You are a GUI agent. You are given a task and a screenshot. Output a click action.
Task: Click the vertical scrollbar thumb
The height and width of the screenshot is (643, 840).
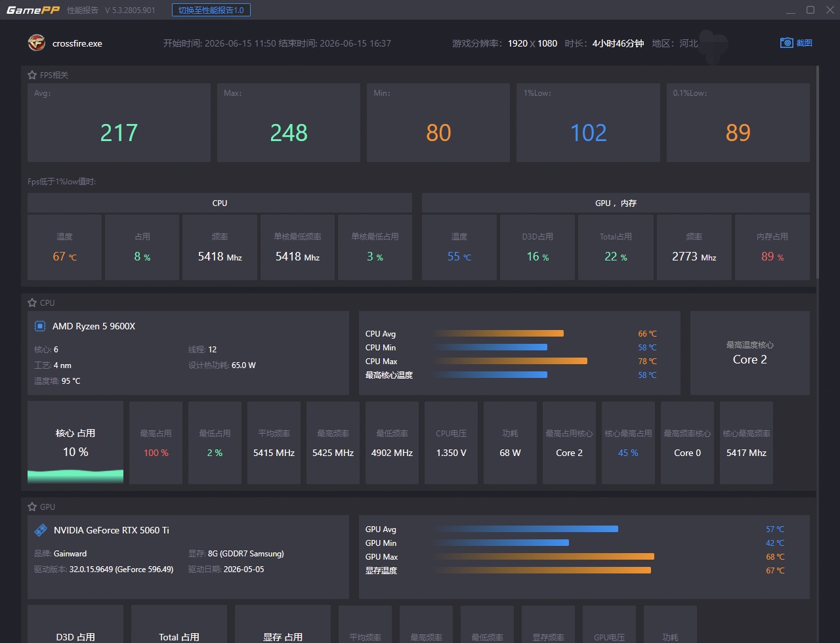click(817, 172)
